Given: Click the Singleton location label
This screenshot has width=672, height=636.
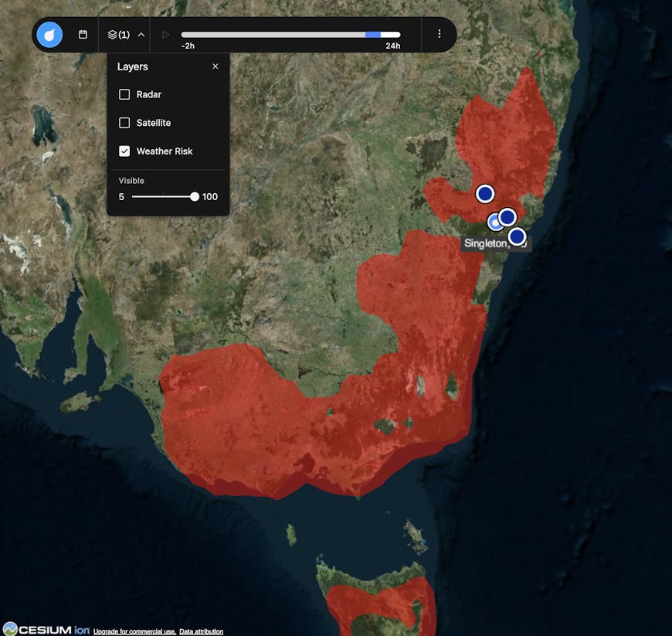Looking at the screenshot, I should (x=486, y=243).
